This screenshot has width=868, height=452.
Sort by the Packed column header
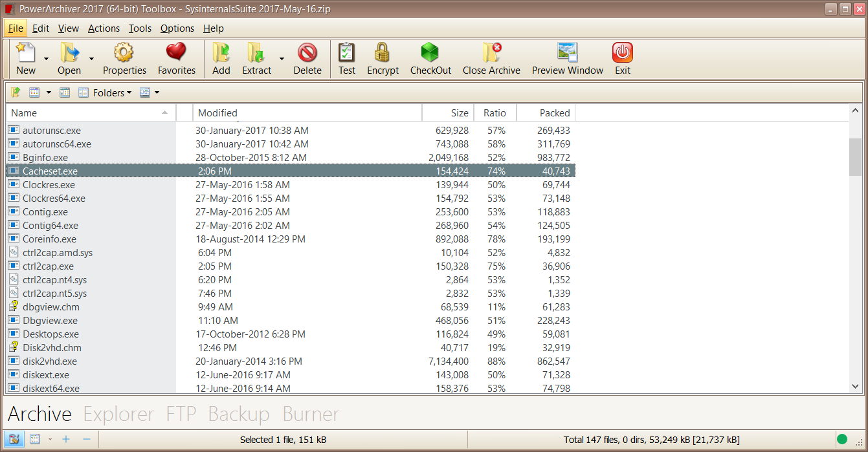[x=546, y=113]
